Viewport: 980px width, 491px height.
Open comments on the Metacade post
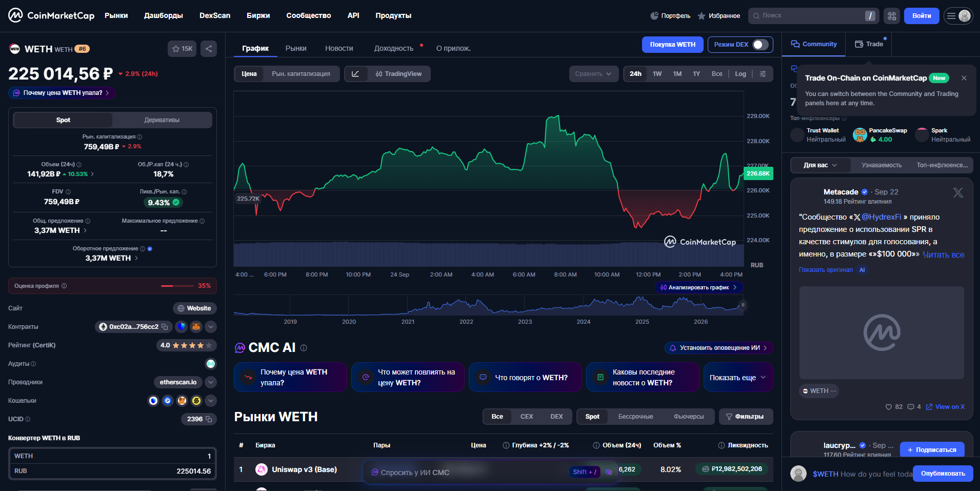pyautogui.click(x=911, y=407)
